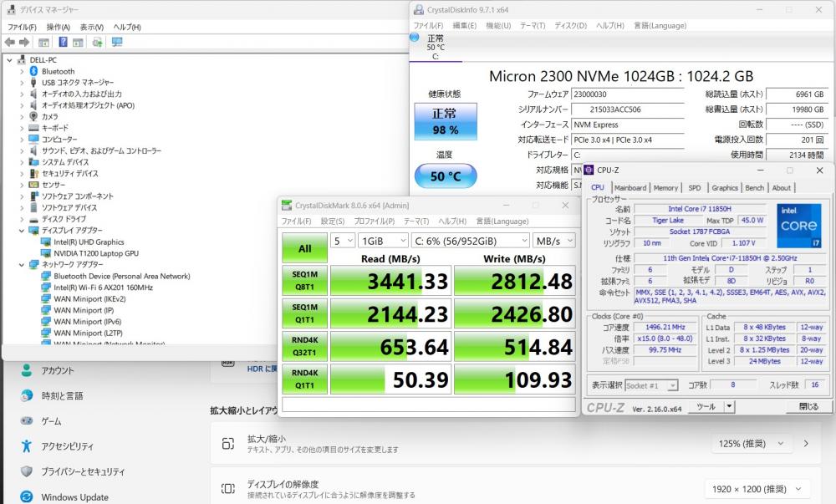This screenshot has width=836, height=504.
Task: Open Device Manager ファイル(F) menu
Action: coord(22,27)
